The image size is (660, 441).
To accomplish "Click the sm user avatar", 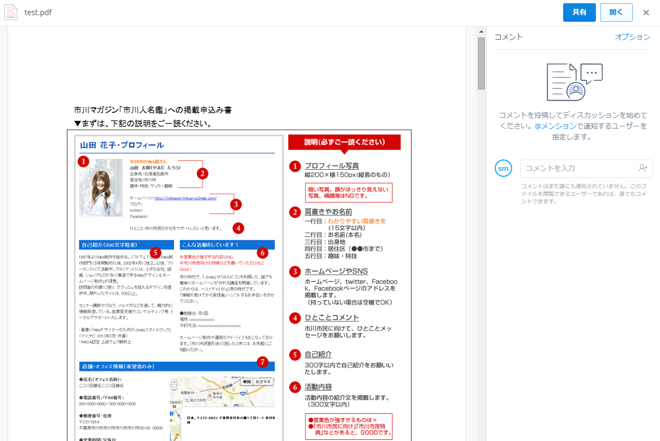I will [503, 168].
